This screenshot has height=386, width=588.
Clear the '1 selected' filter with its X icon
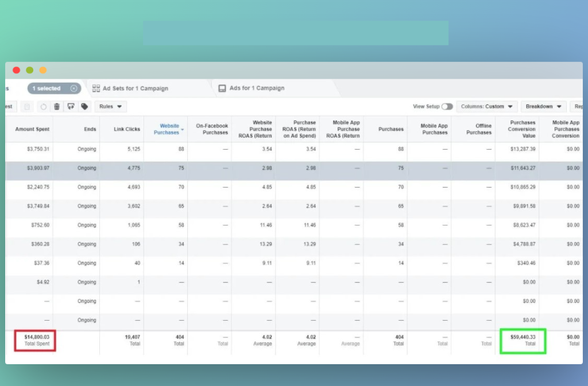point(73,88)
